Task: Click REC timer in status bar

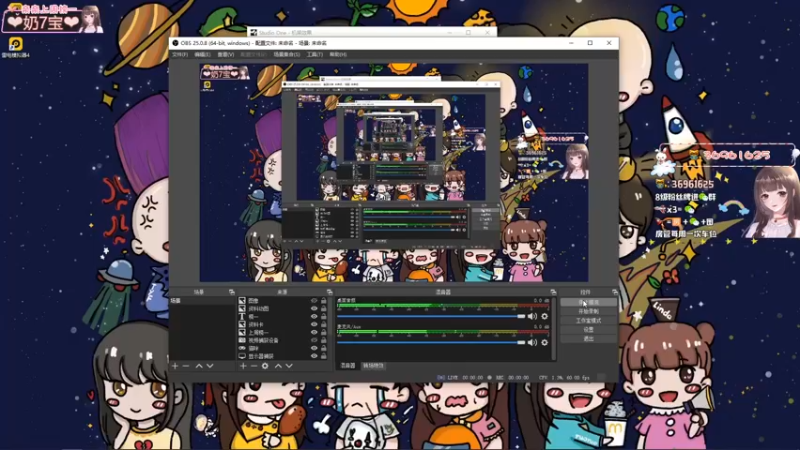Action: point(512,378)
